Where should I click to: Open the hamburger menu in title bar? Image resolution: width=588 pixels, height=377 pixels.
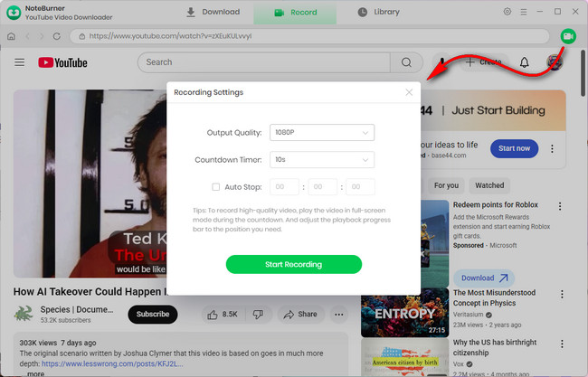tap(524, 12)
